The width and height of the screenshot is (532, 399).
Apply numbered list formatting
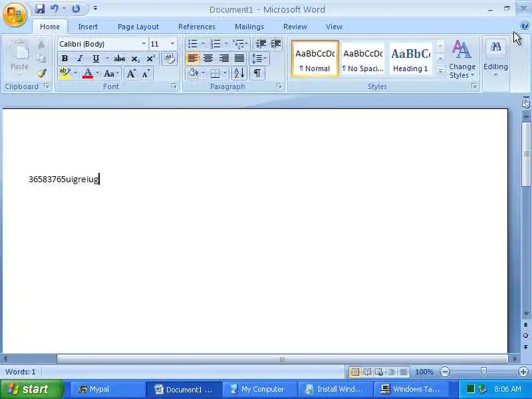215,44
